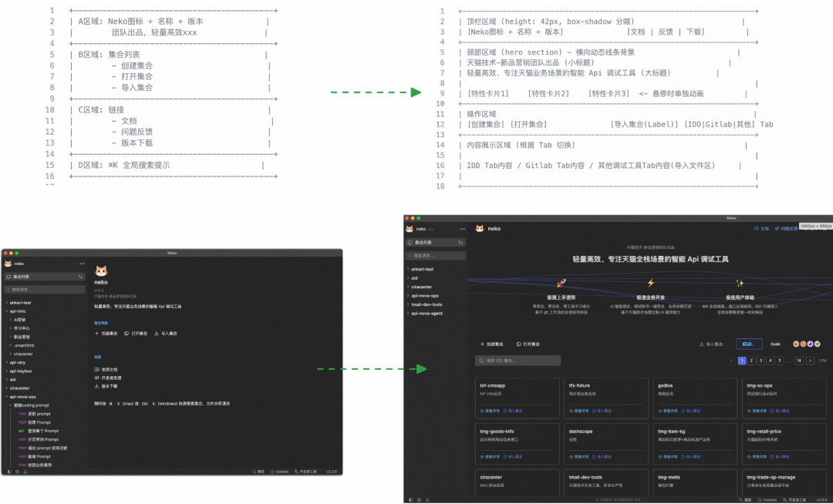
Task: Expand 学习中心 folder in the left window tree
Action: click(10, 328)
